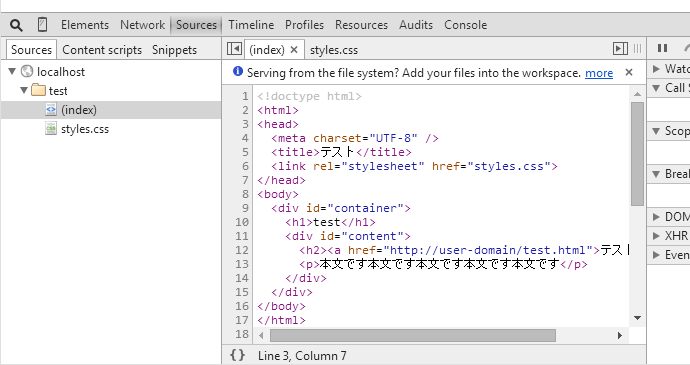Dismiss the workspace notice bar

(x=629, y=72)
